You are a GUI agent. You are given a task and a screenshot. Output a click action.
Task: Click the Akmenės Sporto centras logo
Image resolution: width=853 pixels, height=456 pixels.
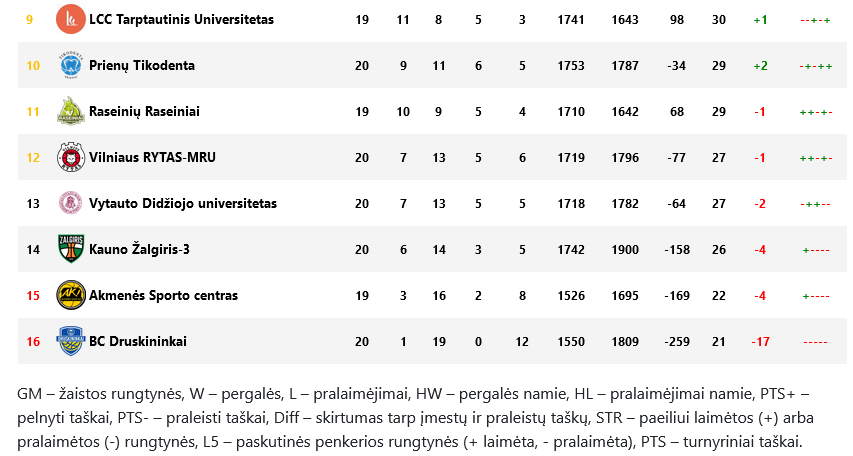71,295
